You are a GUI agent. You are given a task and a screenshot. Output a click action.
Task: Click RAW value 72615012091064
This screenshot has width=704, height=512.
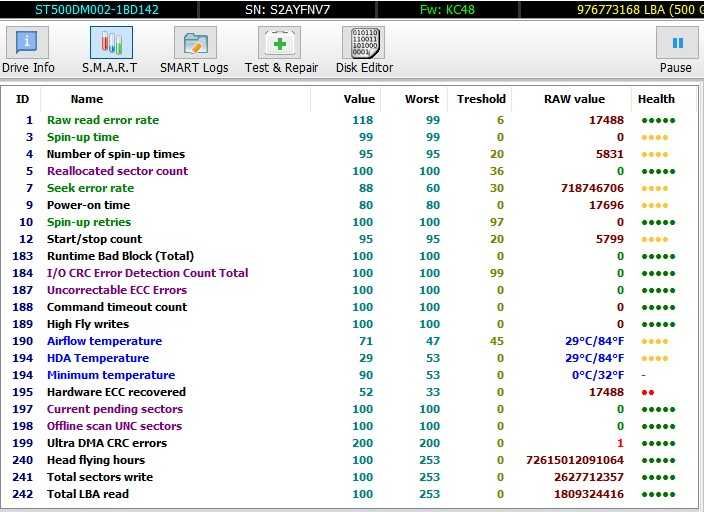click(x=575, y=460)
